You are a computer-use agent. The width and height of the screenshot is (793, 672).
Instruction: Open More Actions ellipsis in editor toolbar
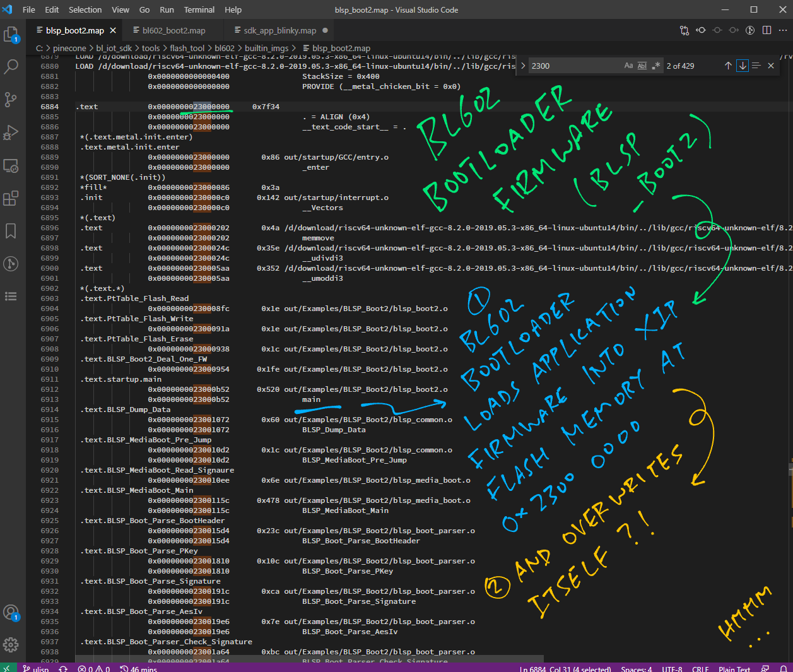[x=783, y=30]
